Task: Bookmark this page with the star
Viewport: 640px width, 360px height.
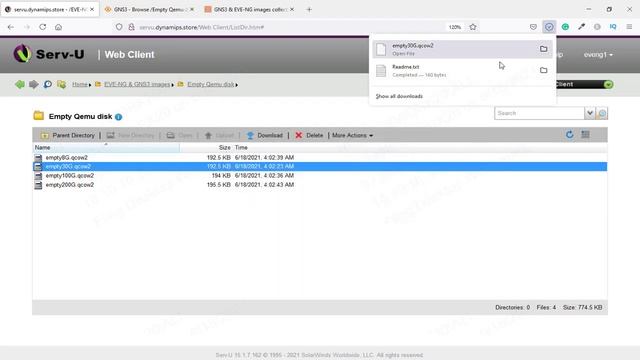Action: 473,27
